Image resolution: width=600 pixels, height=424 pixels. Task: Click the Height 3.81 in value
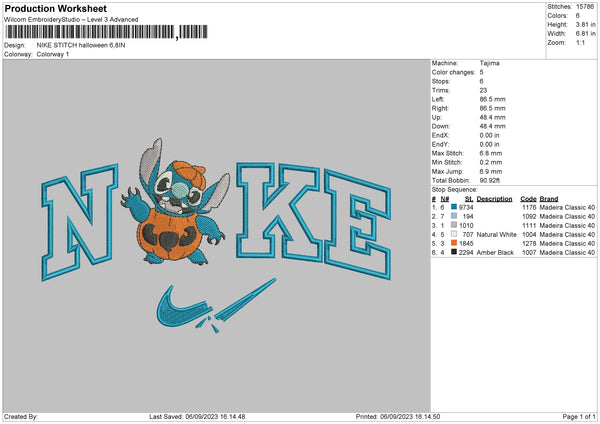click(x=585, y=24)
